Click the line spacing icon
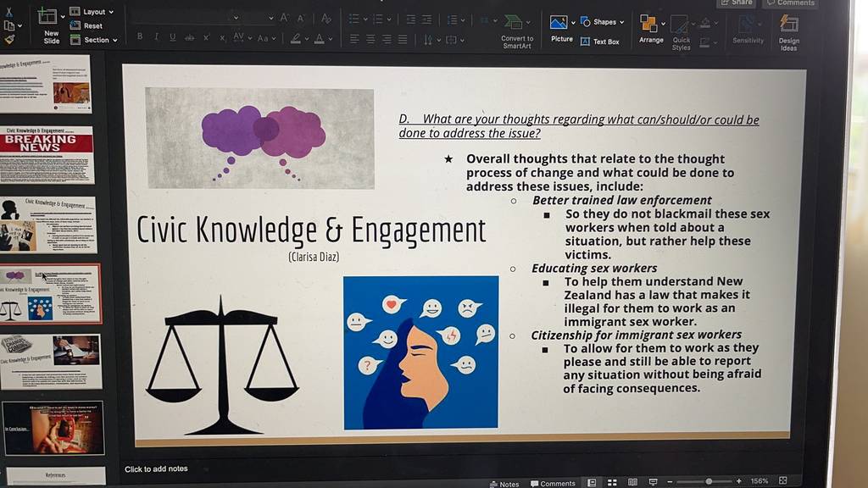Viewport: 868px width, 488px height. (453, 20)
